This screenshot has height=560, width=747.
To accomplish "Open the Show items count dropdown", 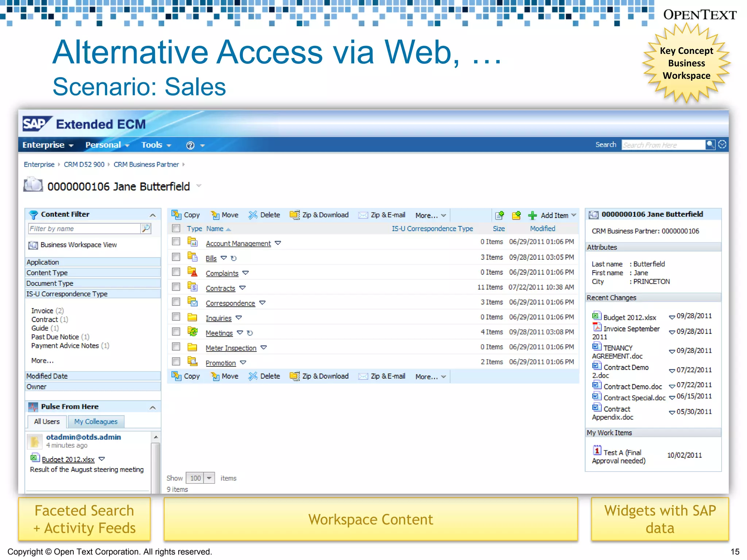I will click(209, 478).
